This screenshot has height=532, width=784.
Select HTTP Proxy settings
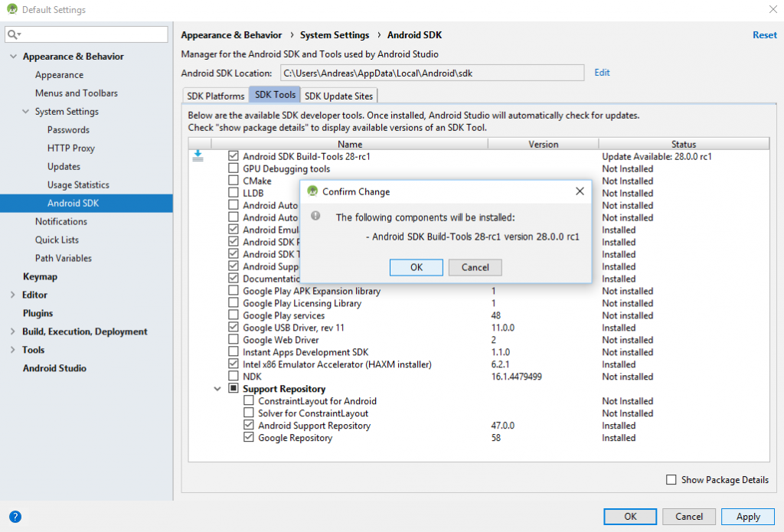tap(71, 148)
